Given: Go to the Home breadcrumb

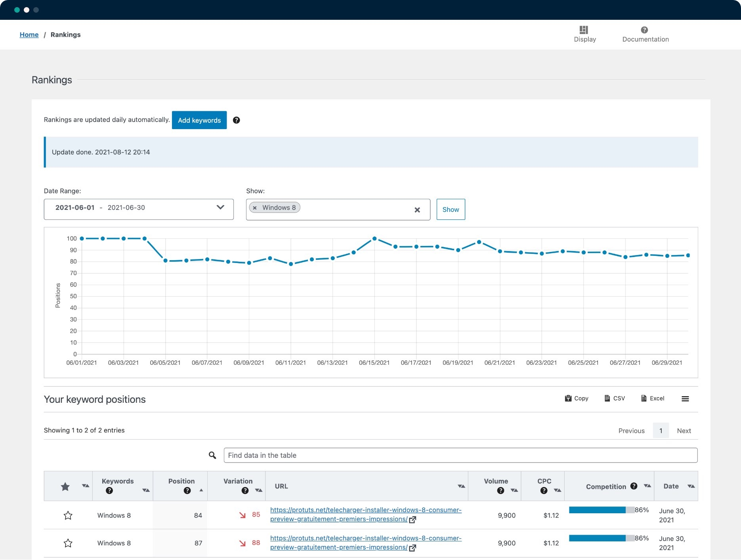Looking at the screenshot, I should coord(29,34).
